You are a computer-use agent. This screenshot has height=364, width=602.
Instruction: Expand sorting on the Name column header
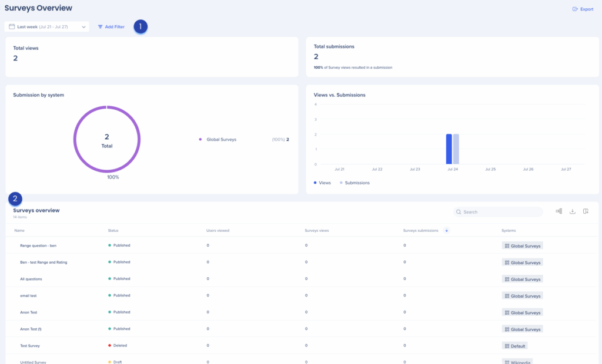click(x=19, y=230)
